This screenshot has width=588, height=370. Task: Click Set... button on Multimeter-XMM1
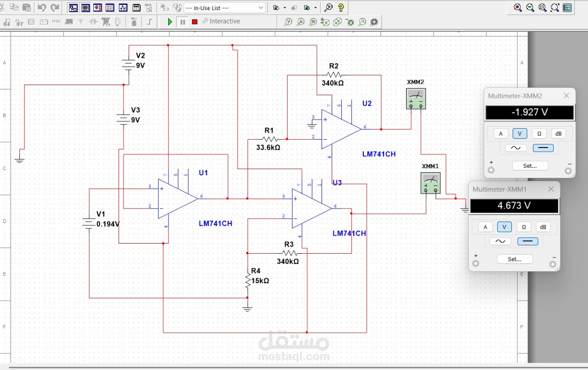point(514,259)
